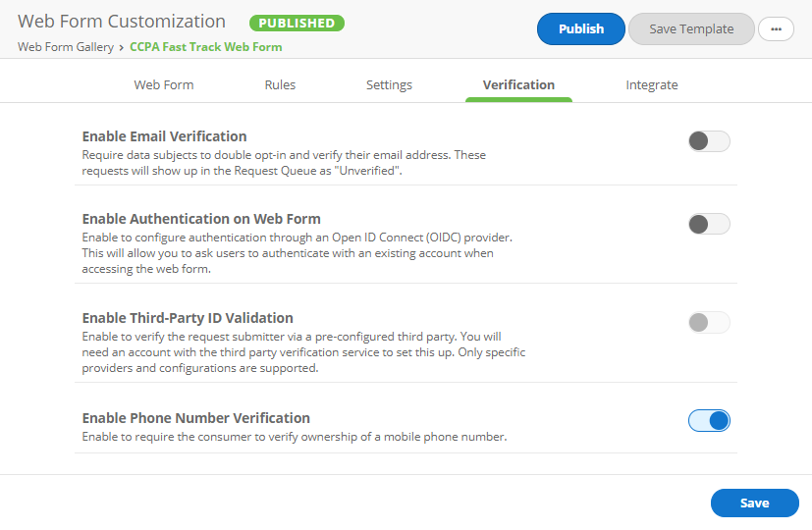812x530 pixels.
Task: Click the Enable Third-Party ID Validation heading
Action: point(188,318)
